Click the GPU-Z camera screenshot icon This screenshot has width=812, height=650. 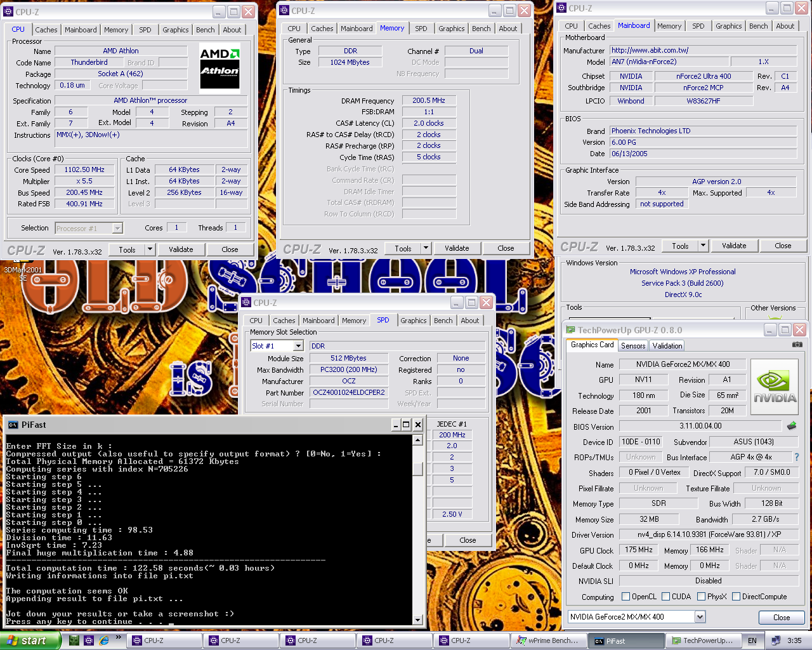point(797,345)
